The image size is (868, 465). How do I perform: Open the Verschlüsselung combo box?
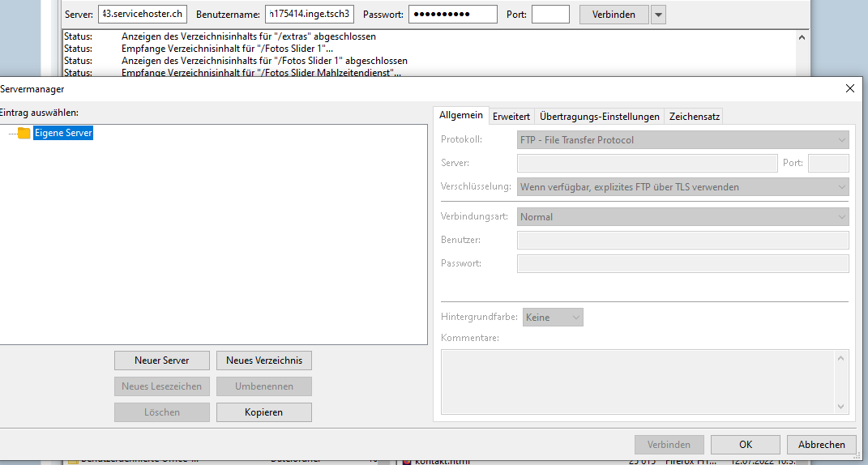(x=682, y=187)
